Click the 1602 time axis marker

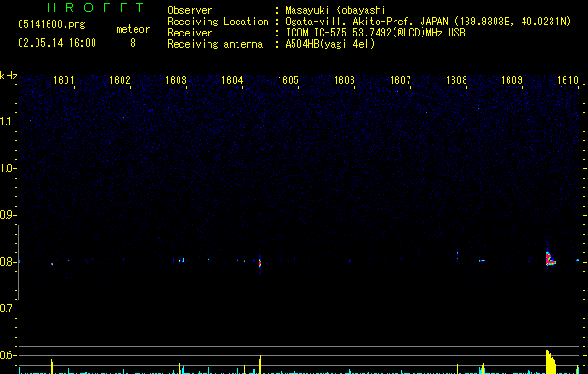point(120,80)
